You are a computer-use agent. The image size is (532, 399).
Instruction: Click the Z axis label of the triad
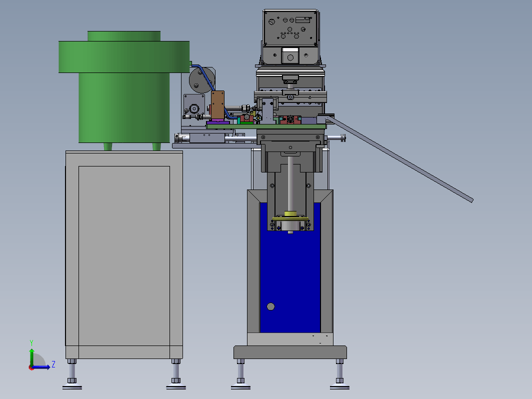click(x=53, y=364)
